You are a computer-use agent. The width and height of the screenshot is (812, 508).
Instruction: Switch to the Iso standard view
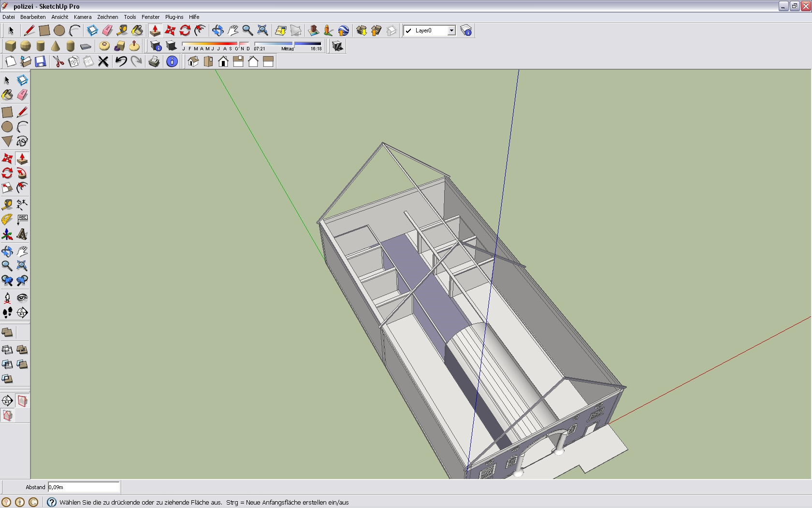[193, 61]
